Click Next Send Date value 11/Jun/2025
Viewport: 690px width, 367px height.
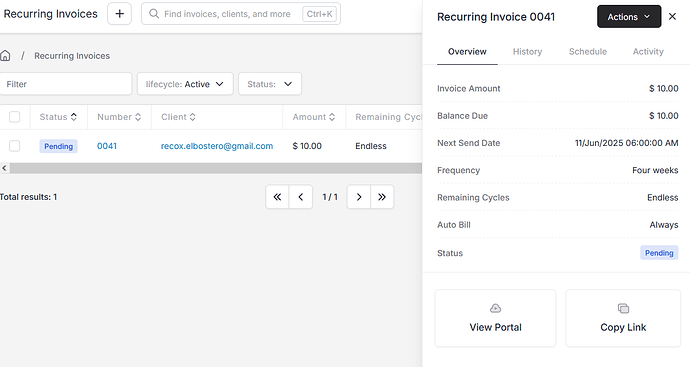point(626,143)
